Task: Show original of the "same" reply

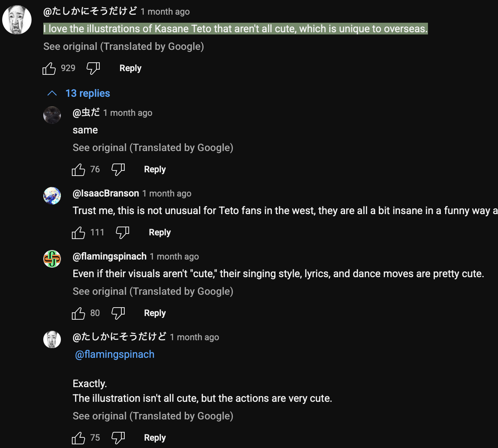Action: (153, 148)
